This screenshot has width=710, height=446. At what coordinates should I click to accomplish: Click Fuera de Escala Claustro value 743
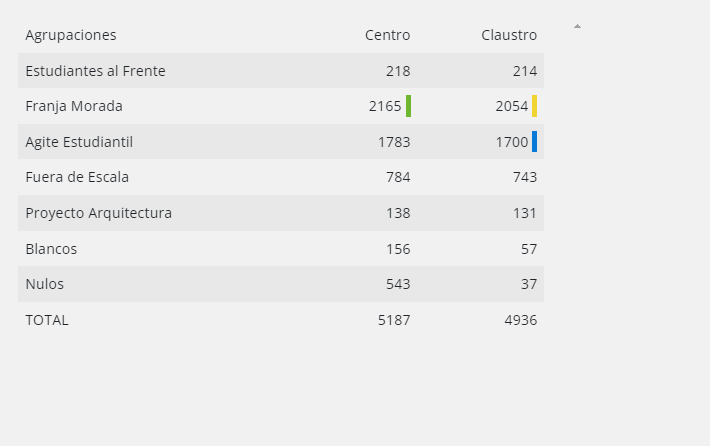point(525,177)
